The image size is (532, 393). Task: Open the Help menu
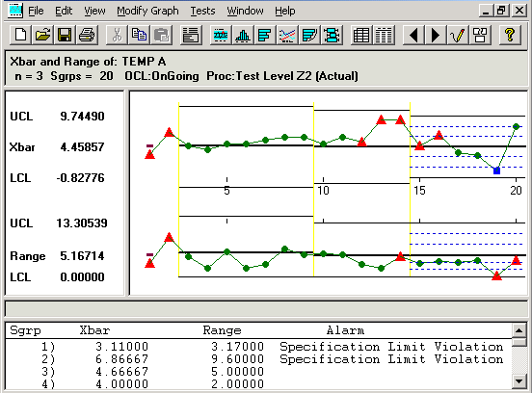(285, 11)
